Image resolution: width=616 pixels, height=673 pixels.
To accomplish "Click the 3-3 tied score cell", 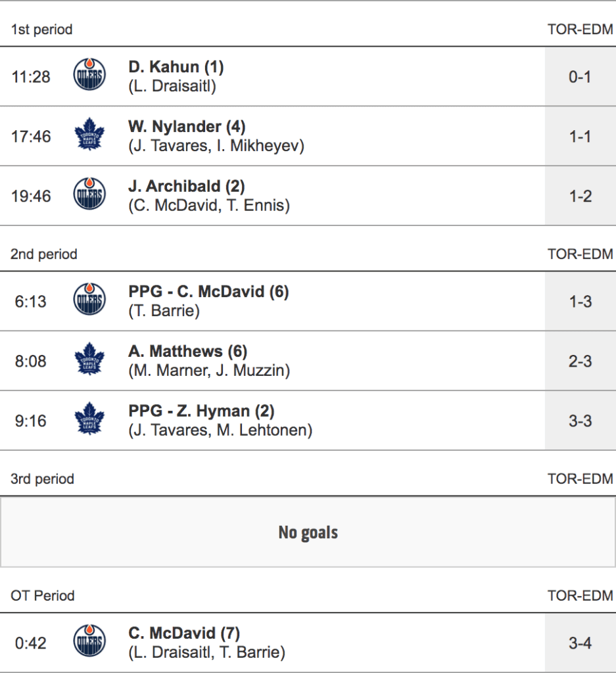I will (580, 421).
